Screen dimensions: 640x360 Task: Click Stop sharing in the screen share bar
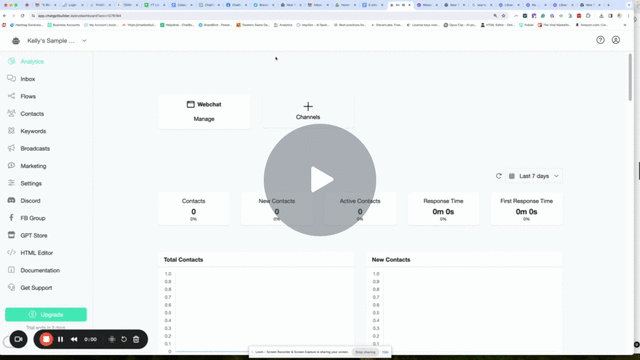[x=365, y=352]
